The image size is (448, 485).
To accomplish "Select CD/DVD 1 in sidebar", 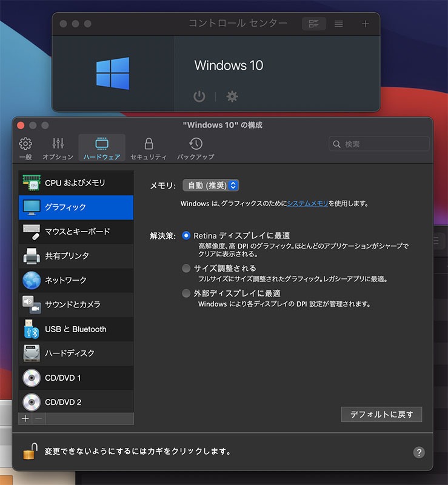I will [76, 378].
